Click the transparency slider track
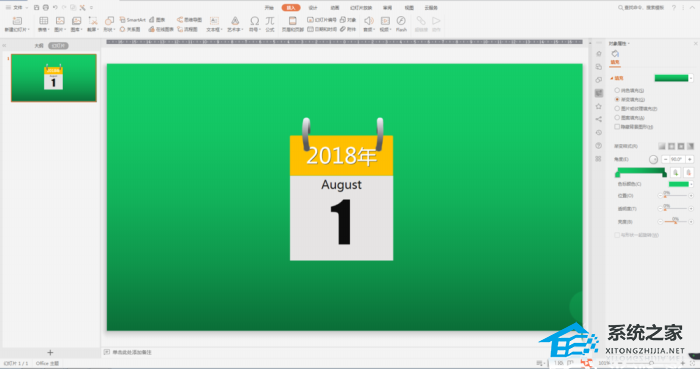Image resolution: width=700 pixels, height=369 pixels. point(675,208)
